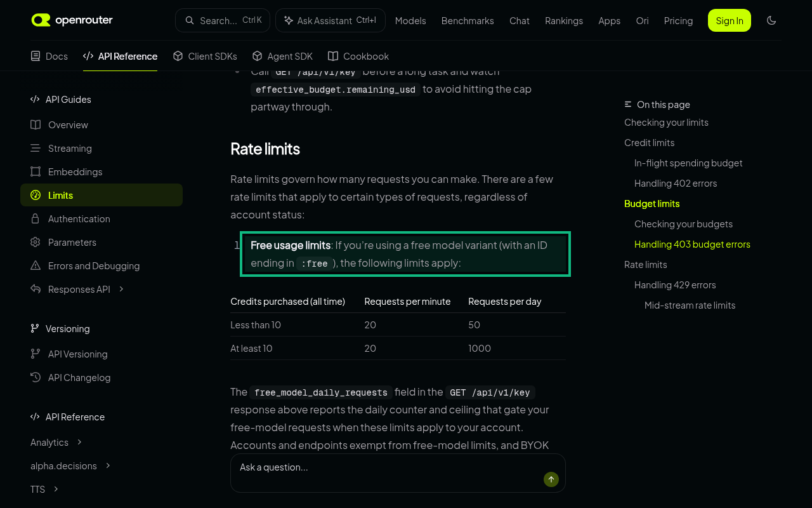Click the Streaming sidebar icon
812x508 pixels.
coord(36,148)
